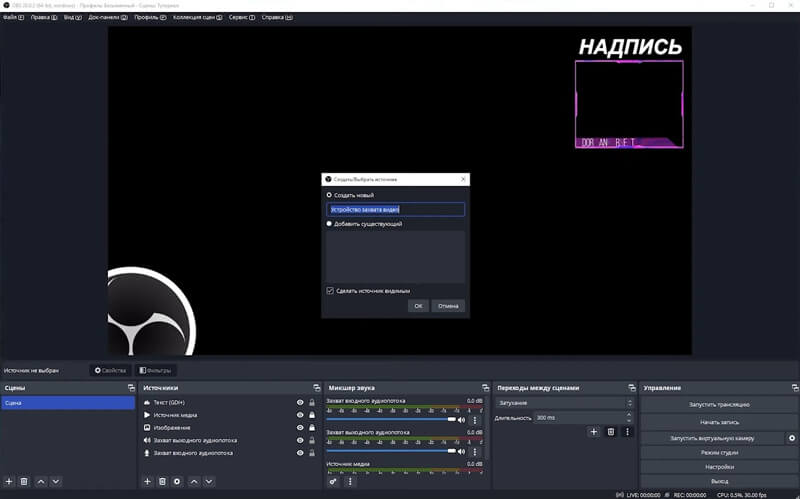The width and height of the screenshot is (800, 499).
Task: Open source properties gear icon in Источники
Action: 177,481
